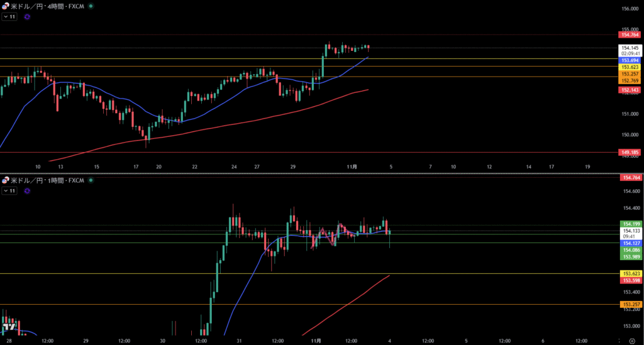Click the purple indicator icon on 4-hour chart
Screen dimensions: 644x345
27,17
